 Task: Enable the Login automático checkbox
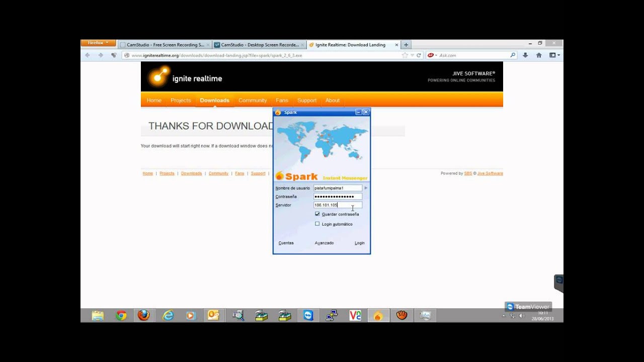coord(317,224)
